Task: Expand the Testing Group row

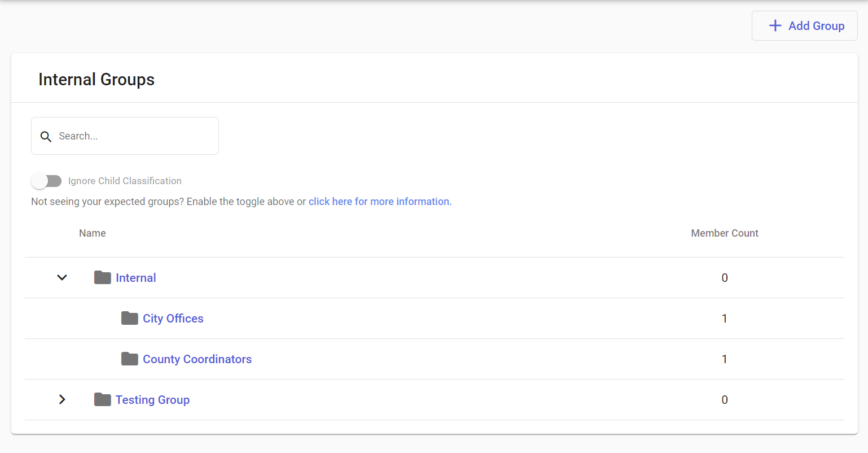Action: (62, 399)
